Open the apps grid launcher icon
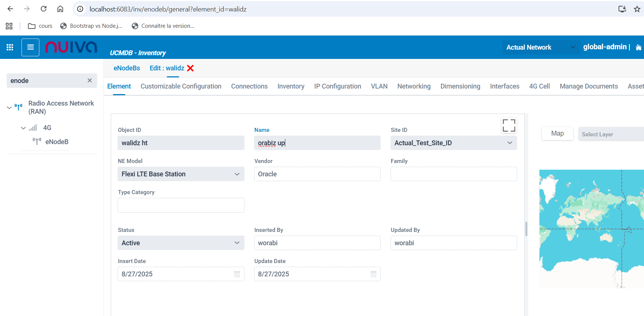The height and width of the screenshot is (316, 644). pos(10,47)
